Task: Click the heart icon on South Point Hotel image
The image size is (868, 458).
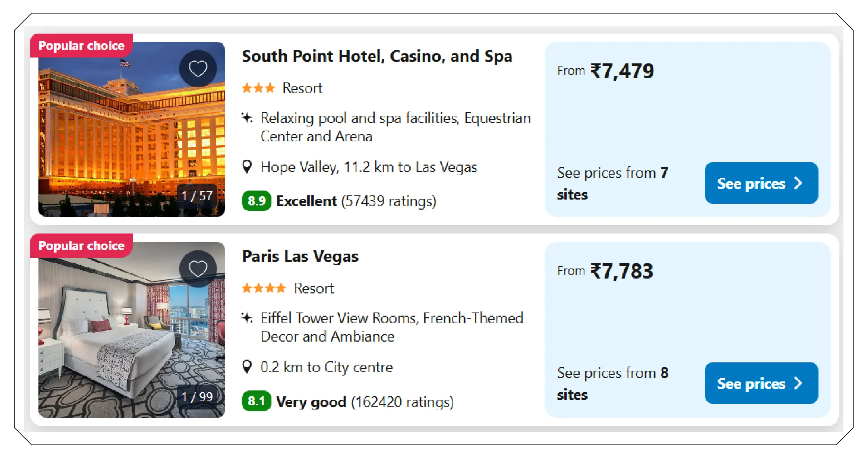Action: (198, 68)
